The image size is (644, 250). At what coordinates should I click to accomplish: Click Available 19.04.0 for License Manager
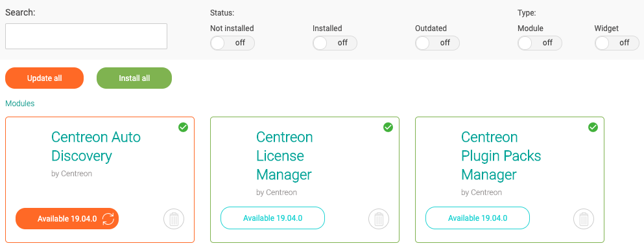point(273,218)
